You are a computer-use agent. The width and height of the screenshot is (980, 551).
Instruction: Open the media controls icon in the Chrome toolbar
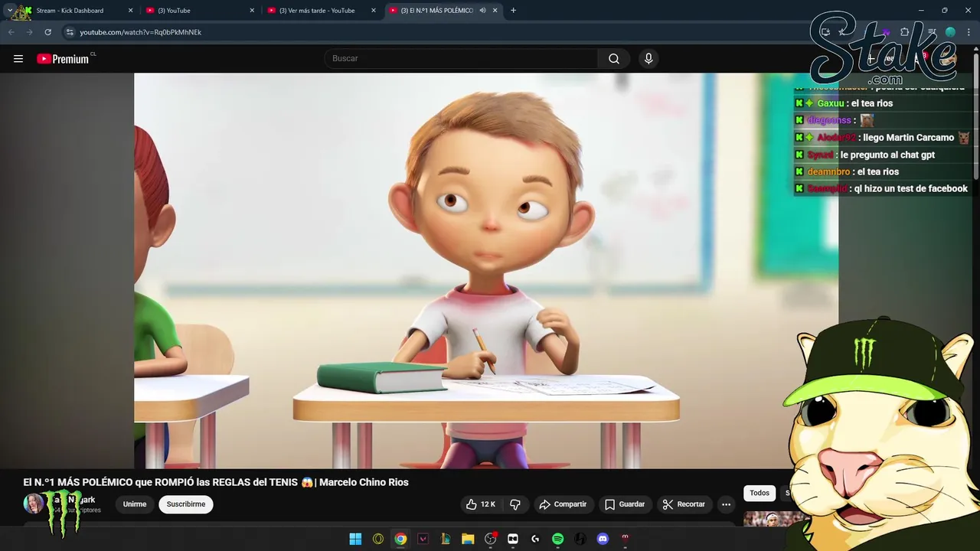click(x=932, y=32)
